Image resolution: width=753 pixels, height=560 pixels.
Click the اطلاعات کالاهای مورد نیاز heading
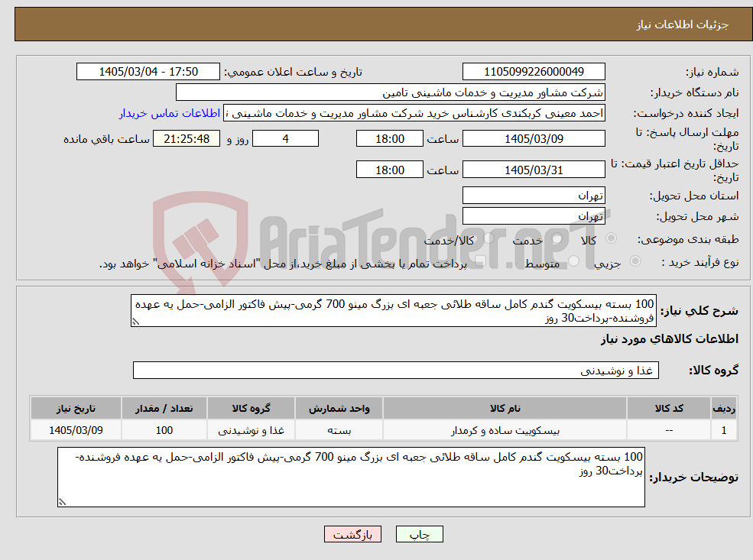669,339
